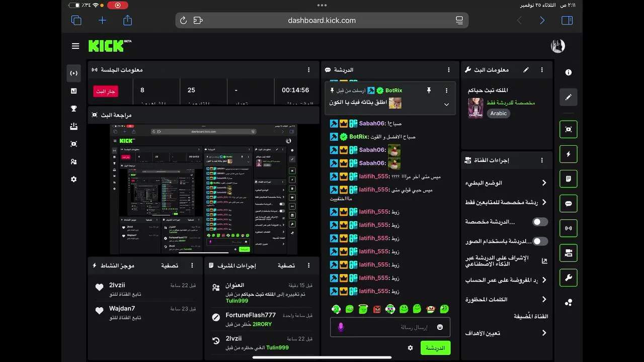Screen dimensions: 644x362
Task: Open Safari tab overview icon
Action: [76, 20]
